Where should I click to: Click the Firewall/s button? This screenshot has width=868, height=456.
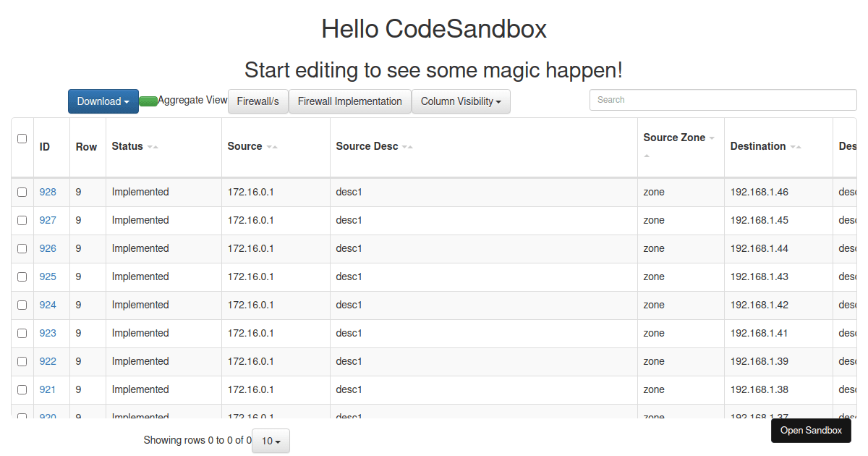click(258, 101)
